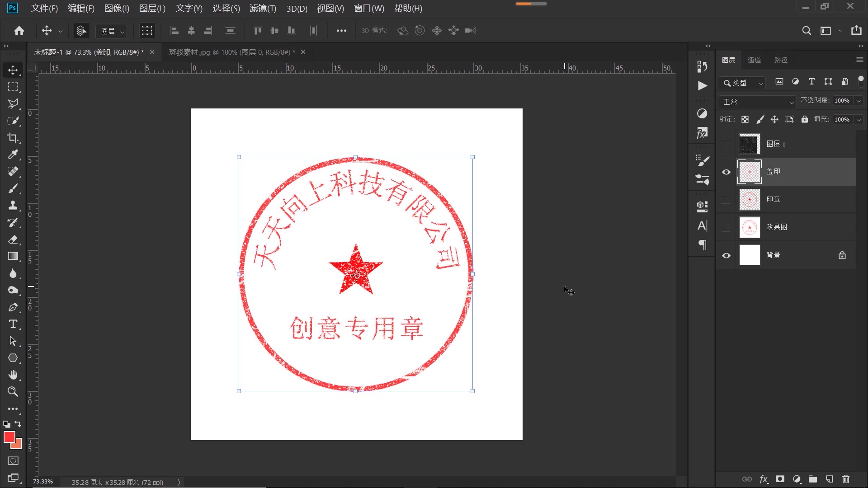868x488 pixels.
Task: Select the Horizontal Type tool
Action: click(x=13, y=324)
